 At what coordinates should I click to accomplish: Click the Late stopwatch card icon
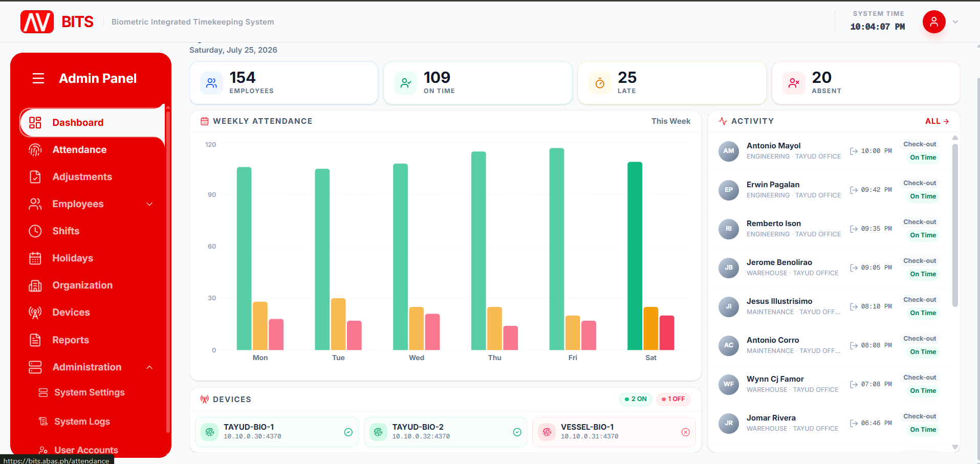coord(600,83)
